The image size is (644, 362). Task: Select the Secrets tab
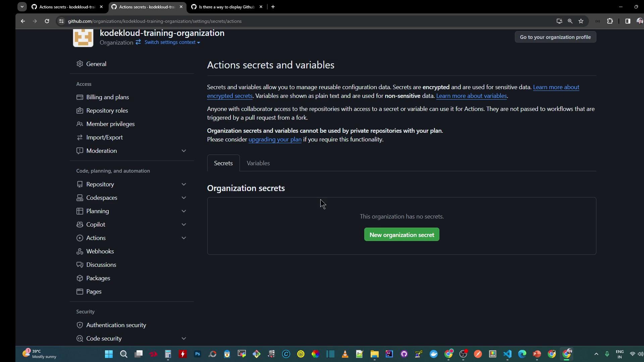coord(223,163)
